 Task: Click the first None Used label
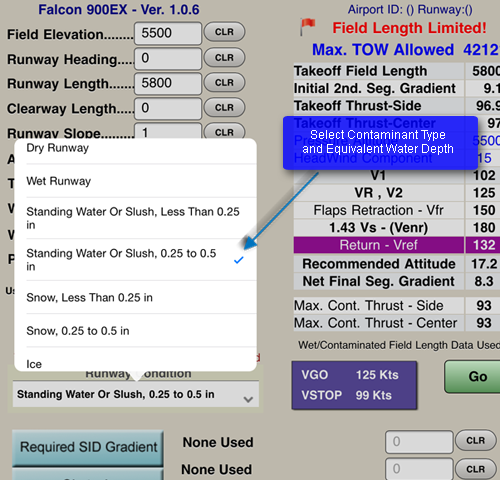[x=218, y=442]
